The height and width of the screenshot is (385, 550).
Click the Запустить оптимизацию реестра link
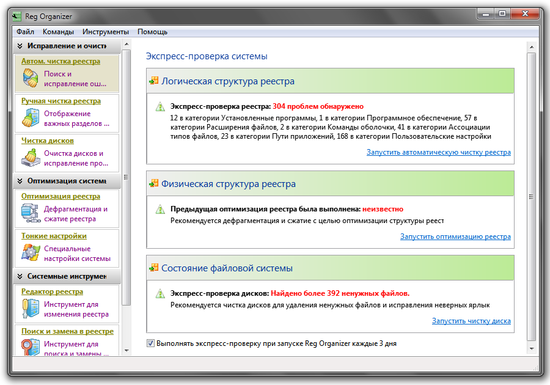coord(455,236)
